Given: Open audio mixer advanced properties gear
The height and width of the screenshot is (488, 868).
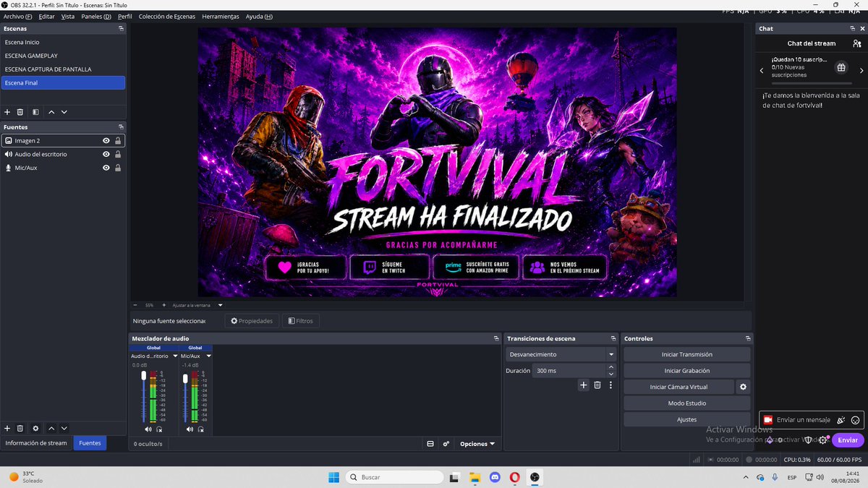Looking at the screenshot, I should [446, 444].
